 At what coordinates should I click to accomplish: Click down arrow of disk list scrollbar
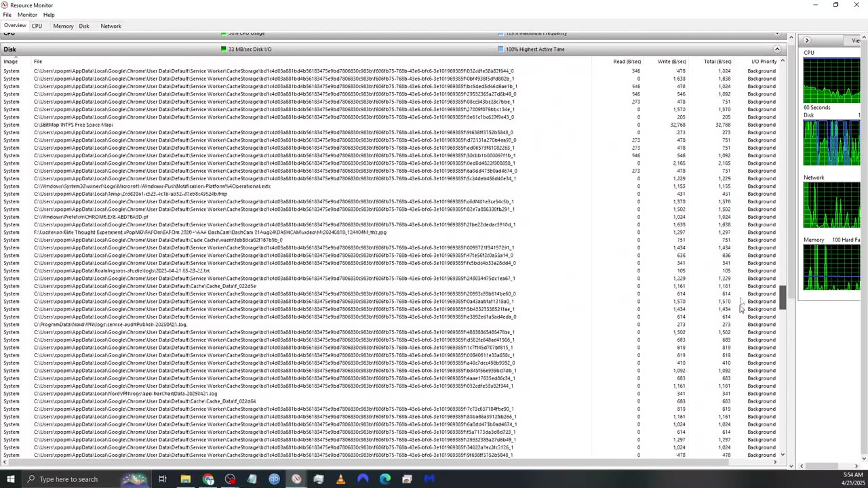783,455
